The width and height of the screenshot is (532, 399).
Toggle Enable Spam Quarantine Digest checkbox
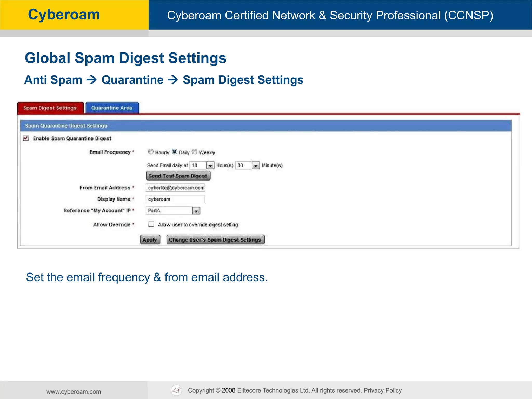coord(26,138)
